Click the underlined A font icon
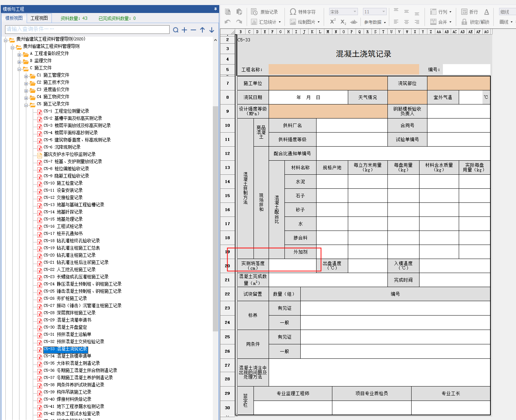This screenshot has height=420, width=516. click(x=486, y=12)
